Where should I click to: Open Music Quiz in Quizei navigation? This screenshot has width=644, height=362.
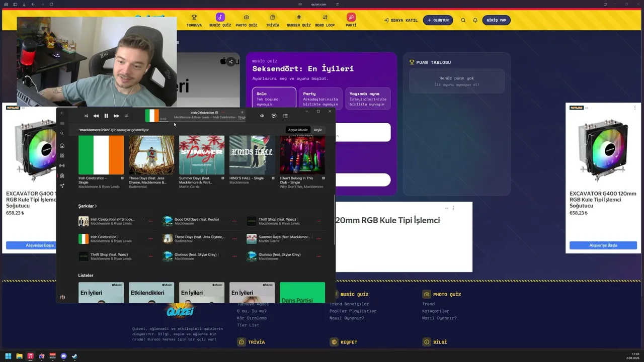point(220,20)
